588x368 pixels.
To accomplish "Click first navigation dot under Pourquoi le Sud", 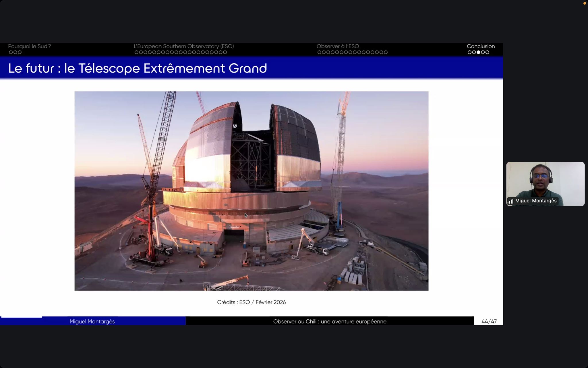I will [x=11, y=52].
